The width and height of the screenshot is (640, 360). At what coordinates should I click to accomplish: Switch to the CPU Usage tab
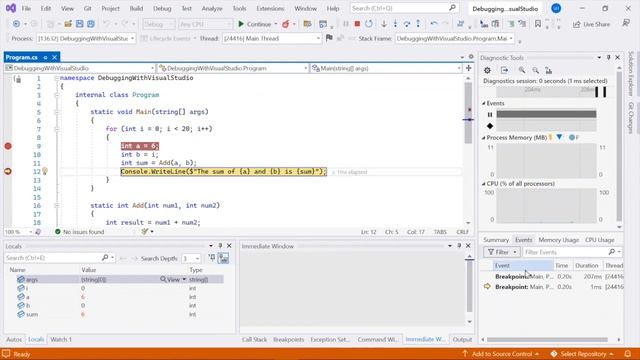click(600, 240)
